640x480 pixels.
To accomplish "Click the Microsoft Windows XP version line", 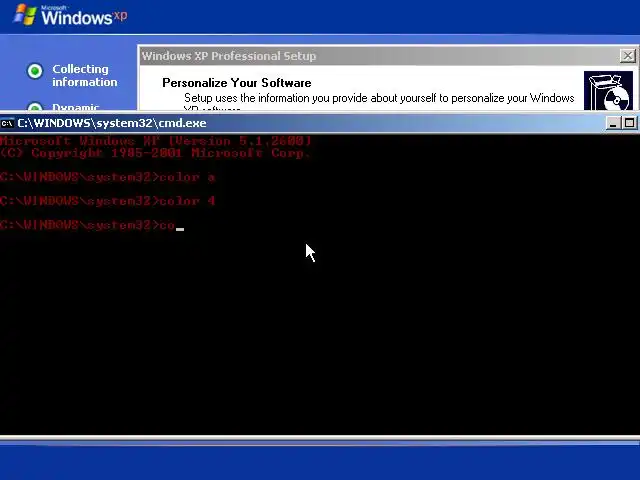I will pyautogui.click(x=156, y=141).
